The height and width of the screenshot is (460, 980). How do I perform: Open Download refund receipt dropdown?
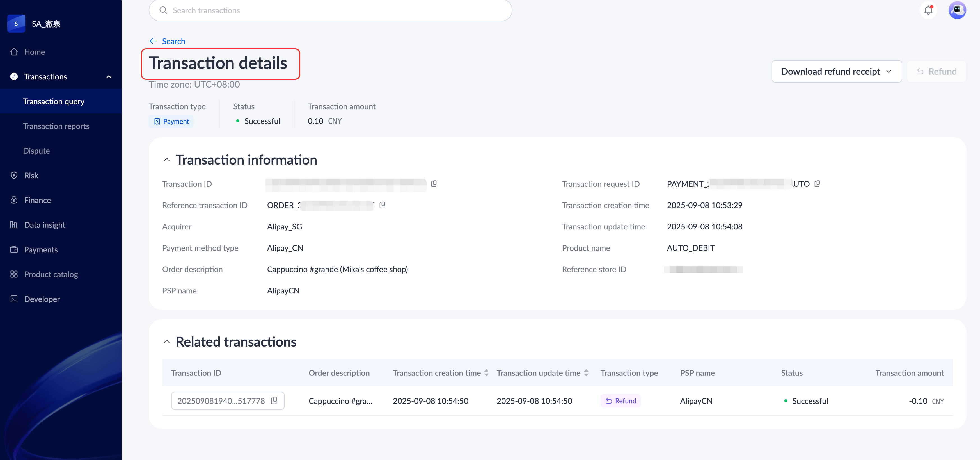(x=836, y=72)
